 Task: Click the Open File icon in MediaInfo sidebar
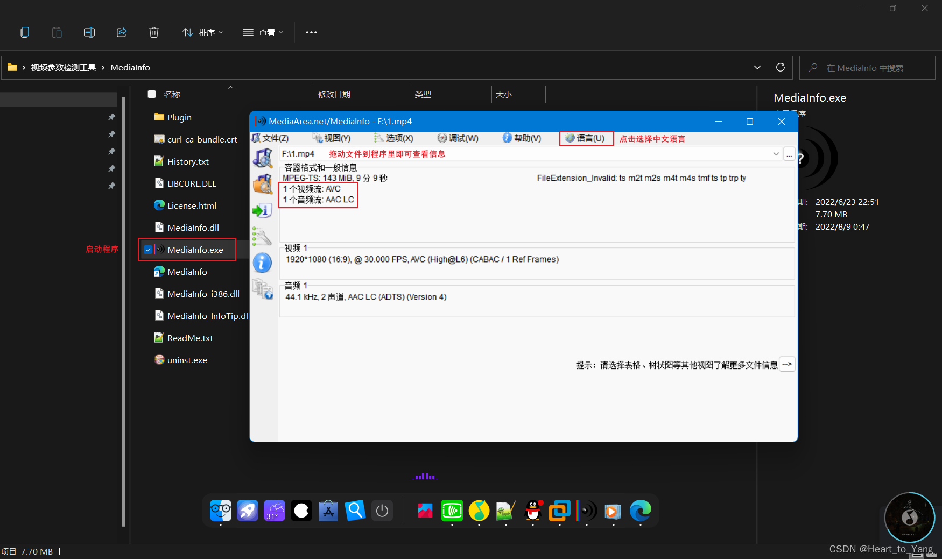(263, 158)
